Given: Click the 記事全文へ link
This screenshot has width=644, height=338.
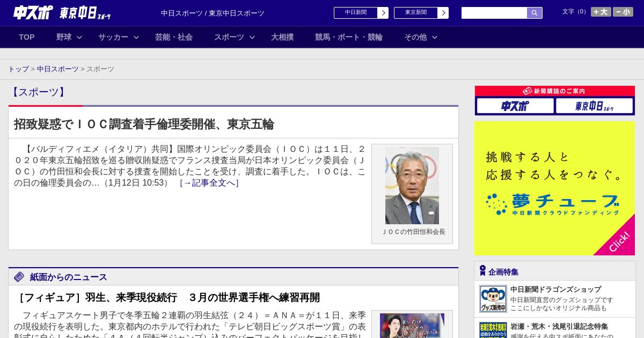Looking at the screenshot, I should point(209,183).
